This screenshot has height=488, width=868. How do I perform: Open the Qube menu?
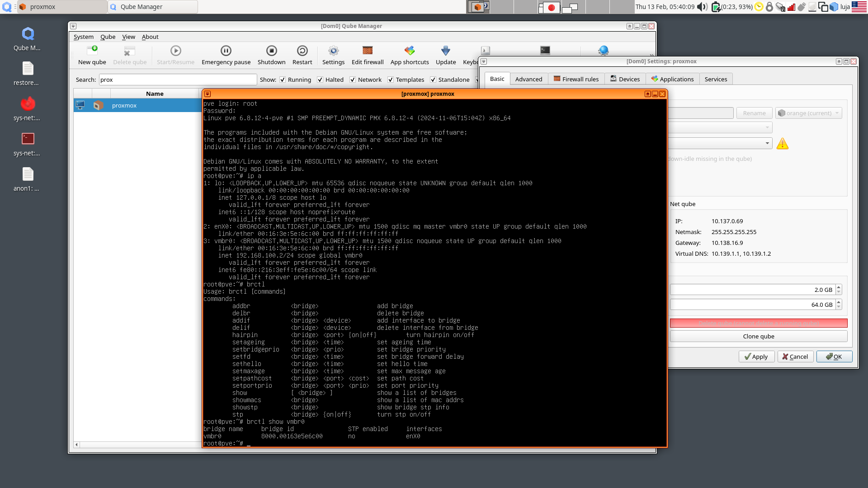pos(108,37)
